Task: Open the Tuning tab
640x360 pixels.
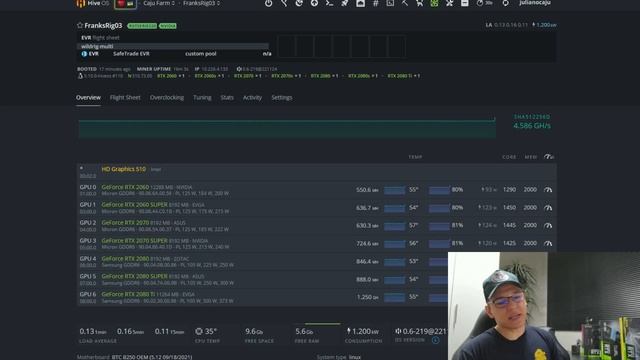Action: [x=202, y=98]
